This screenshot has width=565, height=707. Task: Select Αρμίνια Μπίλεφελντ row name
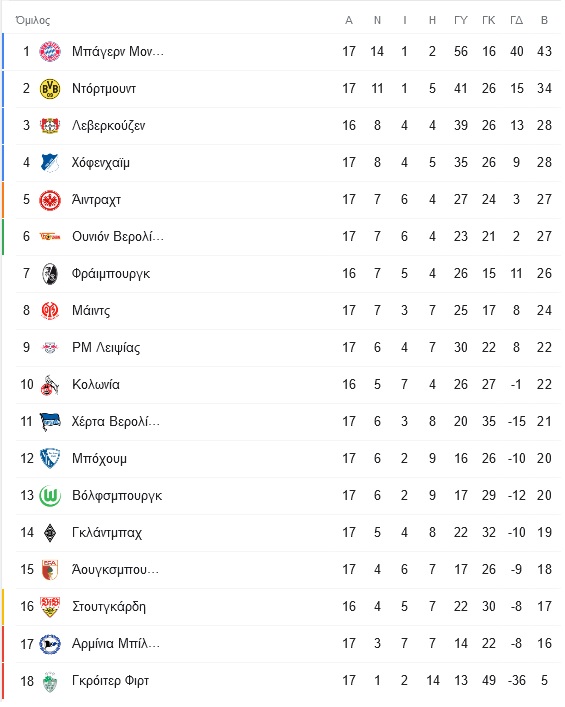click(x=116, y=643)
